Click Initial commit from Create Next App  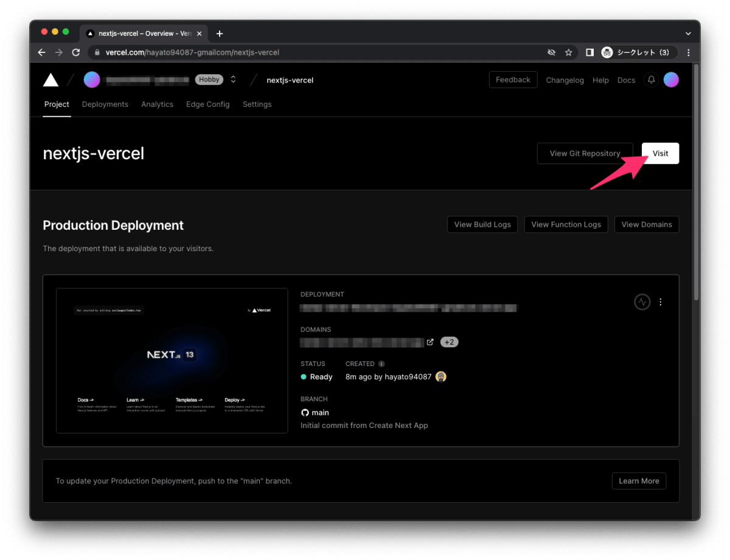(364, 426)
